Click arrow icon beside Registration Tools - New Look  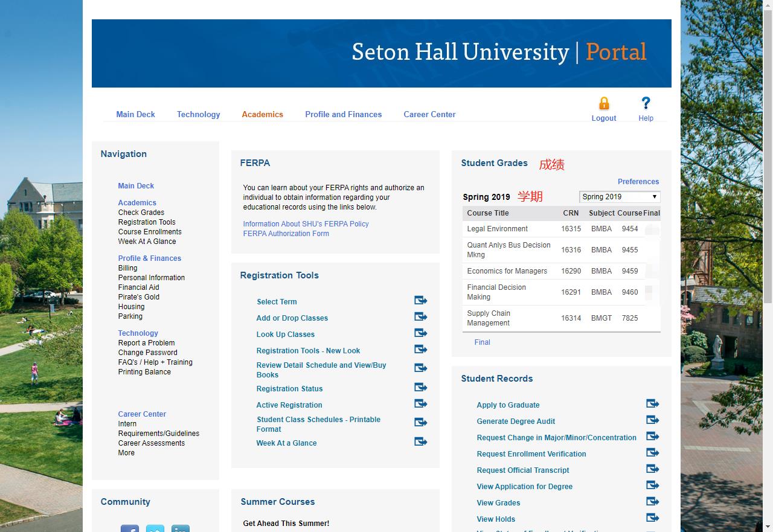tap(421, 349)
